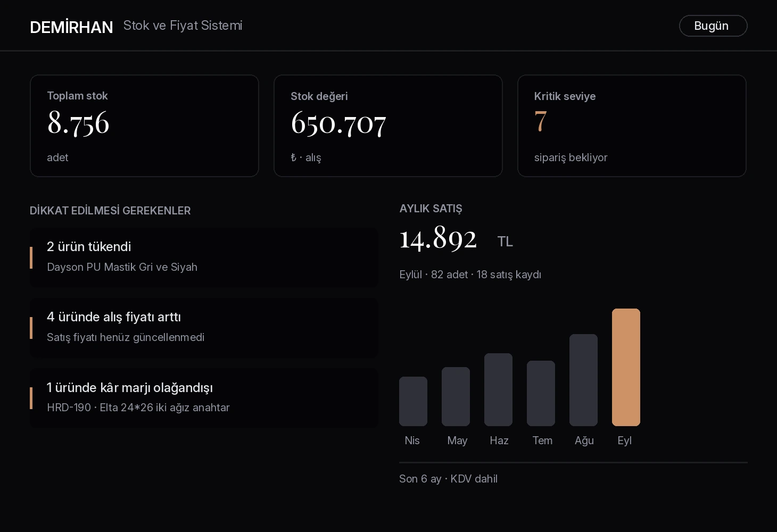Click the 'Son 6 ay · KDV dahil' note
The height and width of the screenshot is (532, 777).
coord(448,479)
